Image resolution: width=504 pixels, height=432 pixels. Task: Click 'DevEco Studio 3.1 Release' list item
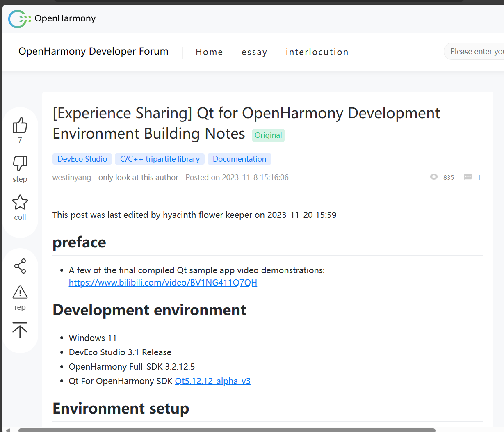pyautogui.click(x=120, y=352)
